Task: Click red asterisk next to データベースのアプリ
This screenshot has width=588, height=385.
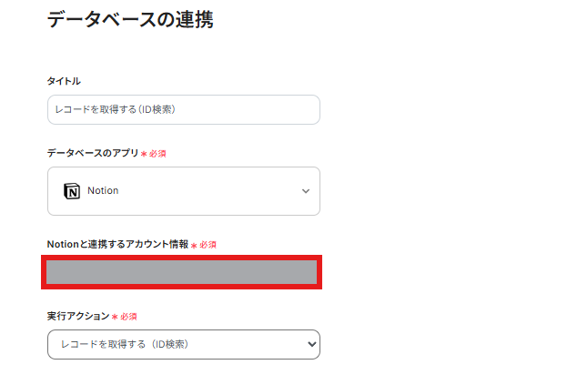Action: pyautogui.click(x=144, y=154)
